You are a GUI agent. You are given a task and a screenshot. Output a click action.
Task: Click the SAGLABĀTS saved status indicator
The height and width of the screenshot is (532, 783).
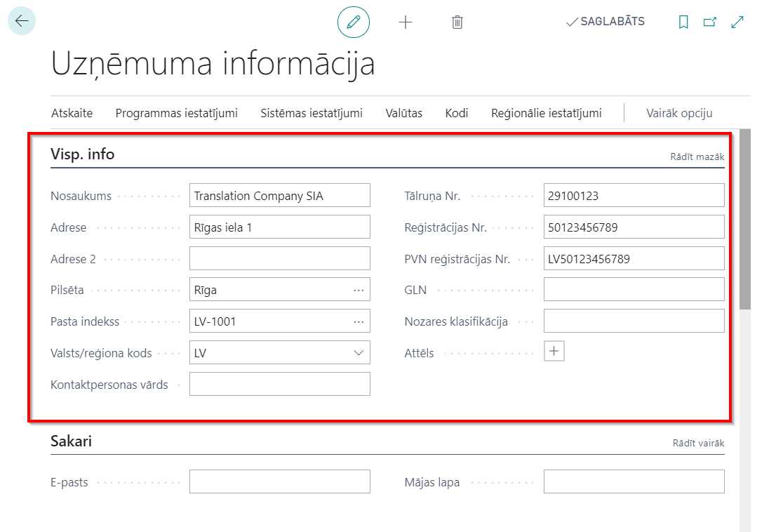605,22
